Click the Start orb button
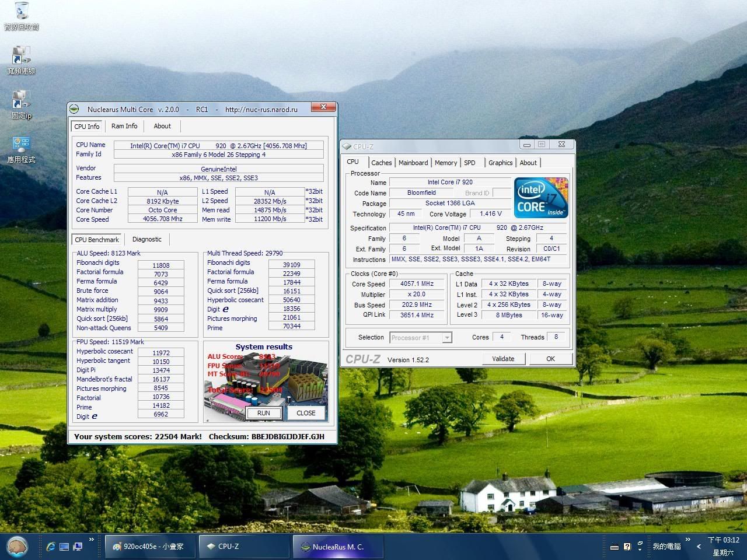 (18, 546)
